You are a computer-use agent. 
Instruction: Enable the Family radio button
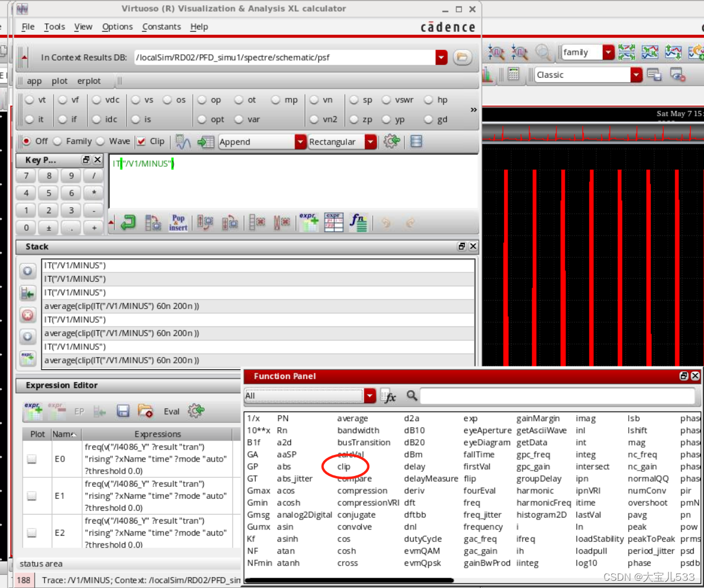58,141
